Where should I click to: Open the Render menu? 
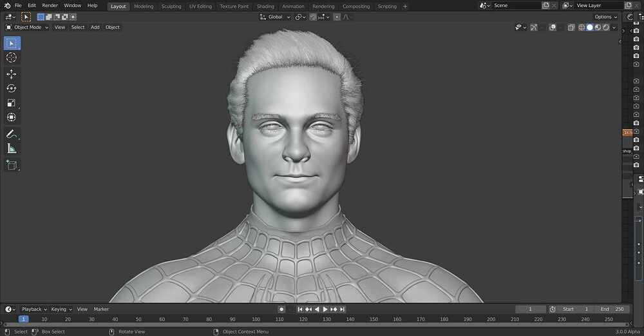(50, 6)
